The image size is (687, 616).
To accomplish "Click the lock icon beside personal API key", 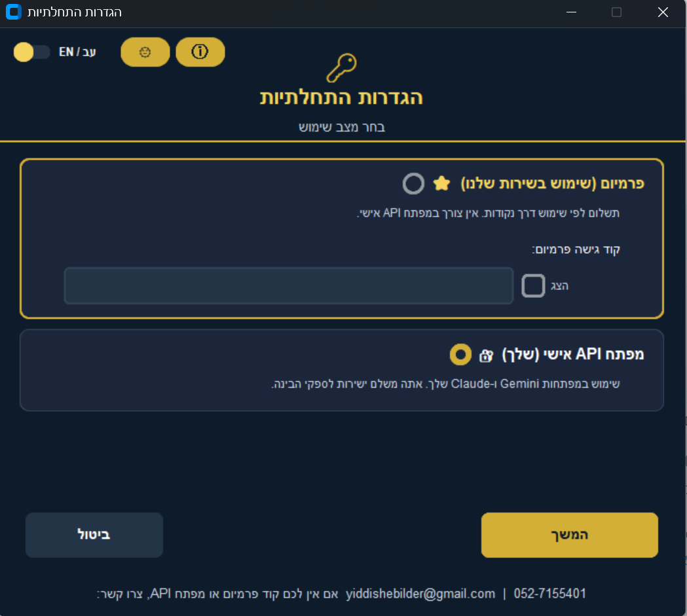I will pos(485,355).
